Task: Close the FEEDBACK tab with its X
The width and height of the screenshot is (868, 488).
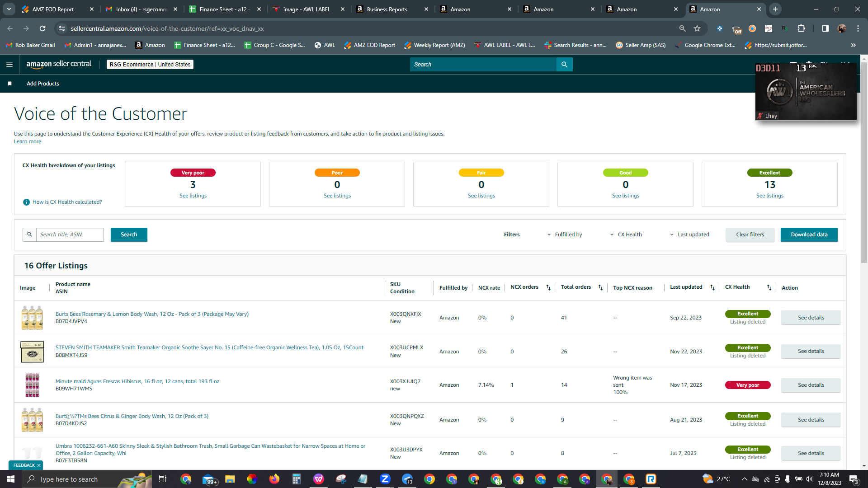Action: pos(39,465)
